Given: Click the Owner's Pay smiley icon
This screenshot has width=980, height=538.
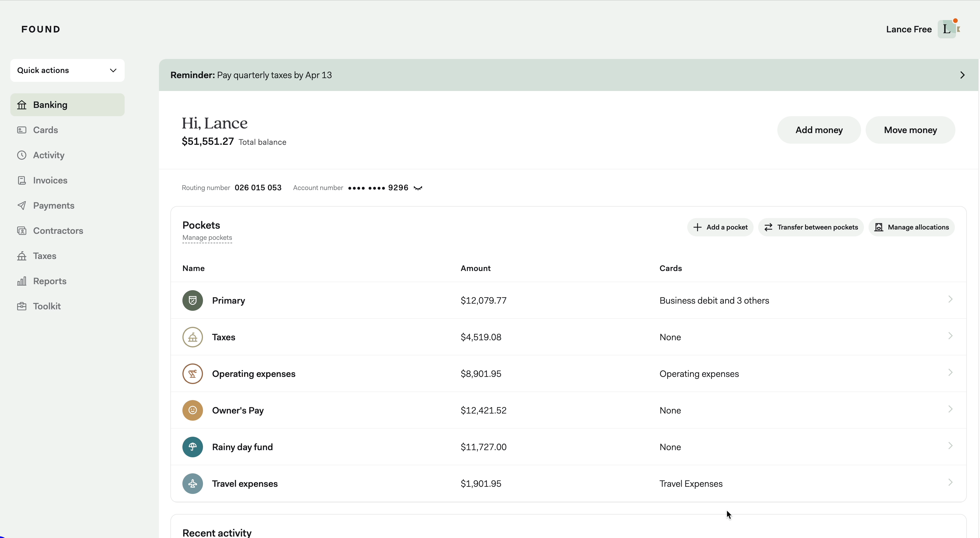Looking at the screenshot, I should click(192, 410).
